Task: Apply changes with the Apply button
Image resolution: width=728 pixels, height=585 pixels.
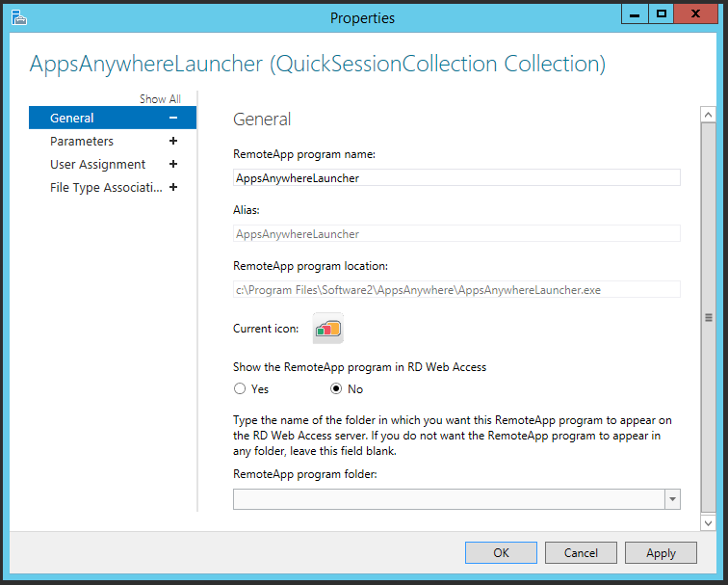Action: [x=661, y=552]
